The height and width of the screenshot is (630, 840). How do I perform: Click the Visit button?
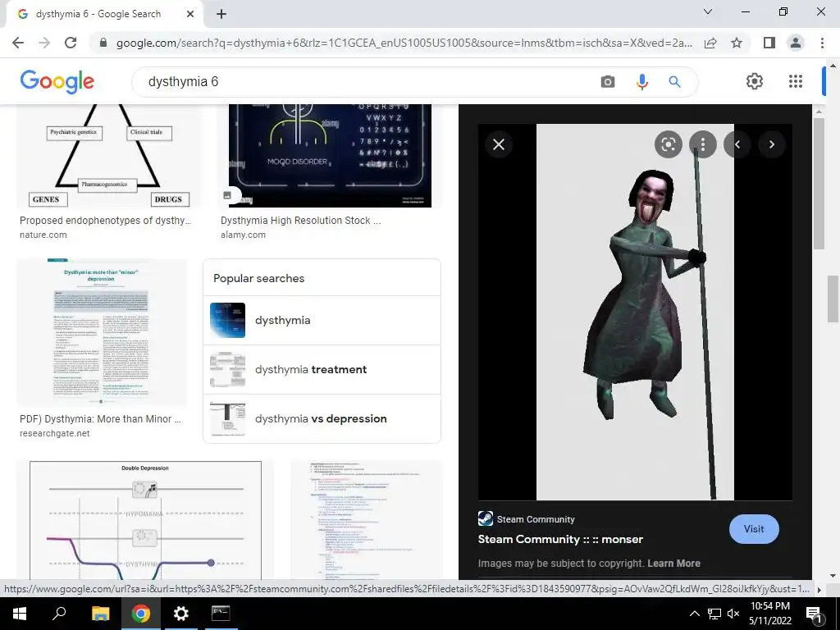pyautogui.click(x=754, y=529)
